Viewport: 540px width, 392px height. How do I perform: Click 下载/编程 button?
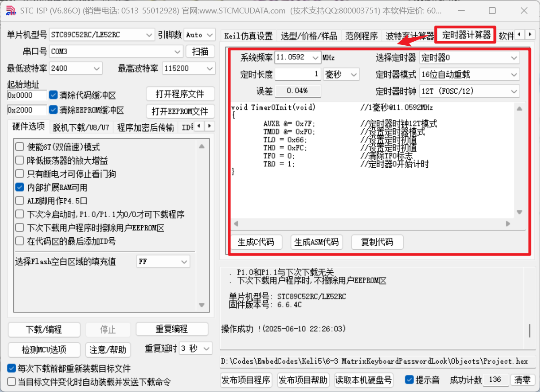44,329
